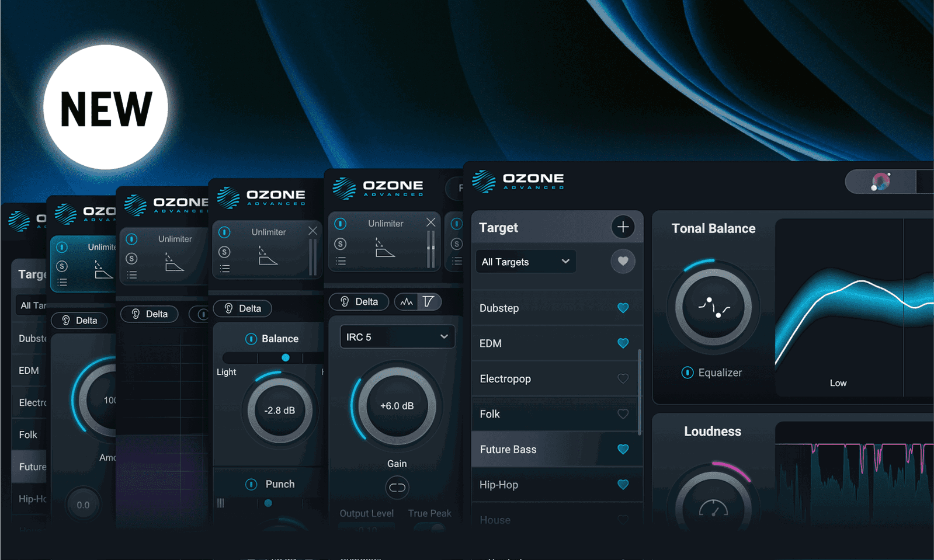The height and width of the screenshot is (560, 934).
Task: Click the -2.8 dB Balance knob
Action: (280, 411)
